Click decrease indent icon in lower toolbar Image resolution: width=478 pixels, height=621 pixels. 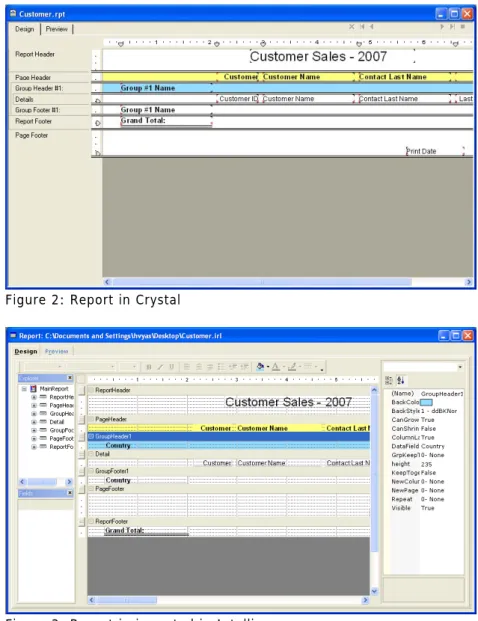tap(233, 367)
